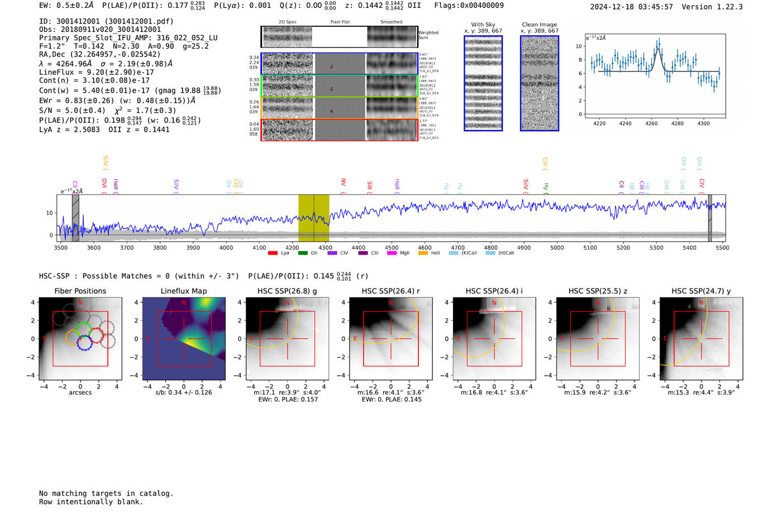Click the yellow highlighted band in the spectrum
782x532 pixels.
[313, 218]
